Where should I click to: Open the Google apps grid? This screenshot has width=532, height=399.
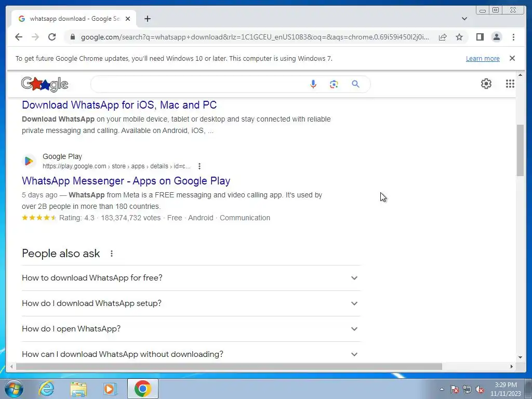pyautogui.click(x=510, y=84)
